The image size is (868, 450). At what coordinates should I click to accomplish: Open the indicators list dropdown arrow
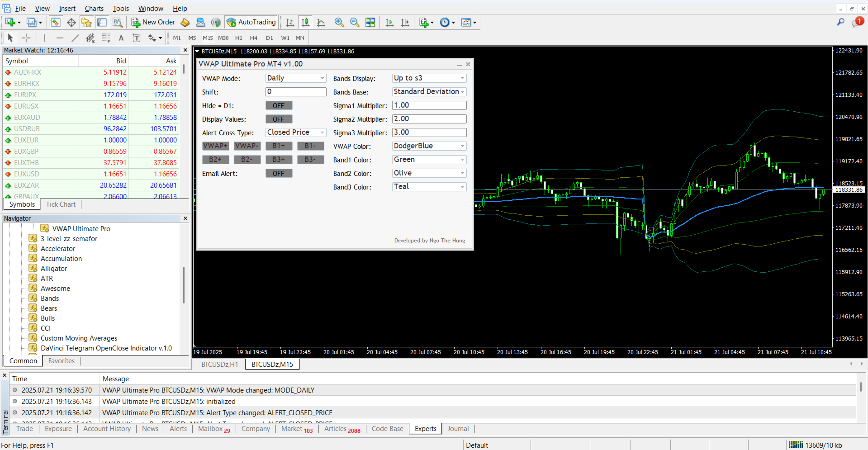pos(432,23)
